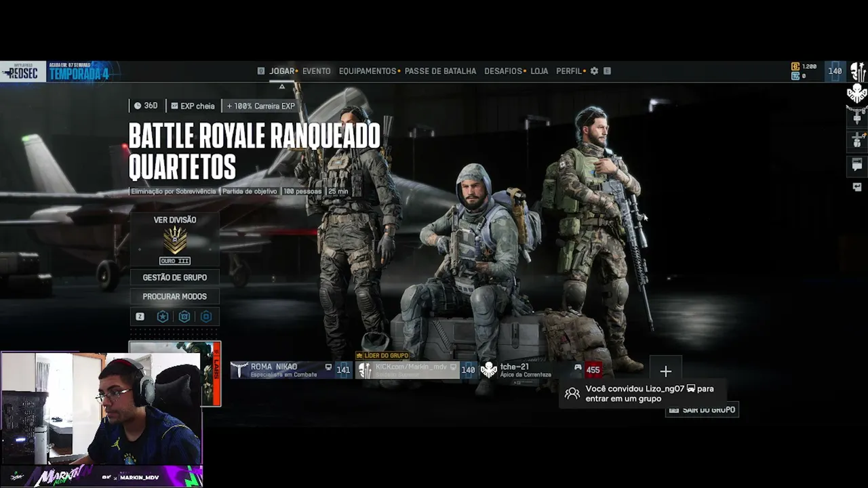Click the BATTLE ROYALE RANQUEADO QUARTETOS title
Viewport: 868px width, 488px height.
coord(254,152)
